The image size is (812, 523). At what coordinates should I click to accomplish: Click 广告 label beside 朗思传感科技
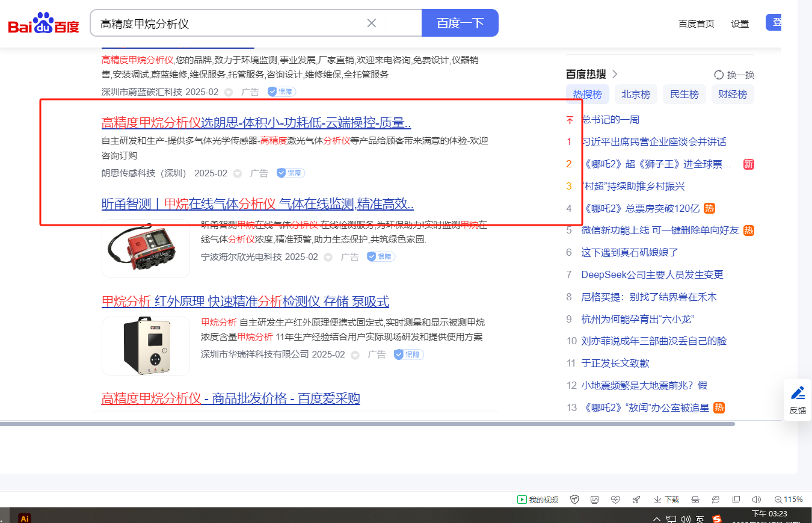click(259, 173)
